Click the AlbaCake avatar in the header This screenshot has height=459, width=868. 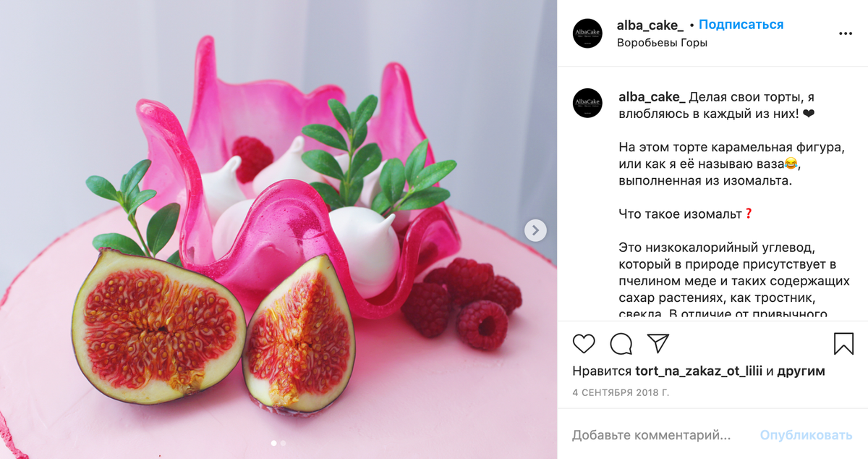[x=587, y=33]
